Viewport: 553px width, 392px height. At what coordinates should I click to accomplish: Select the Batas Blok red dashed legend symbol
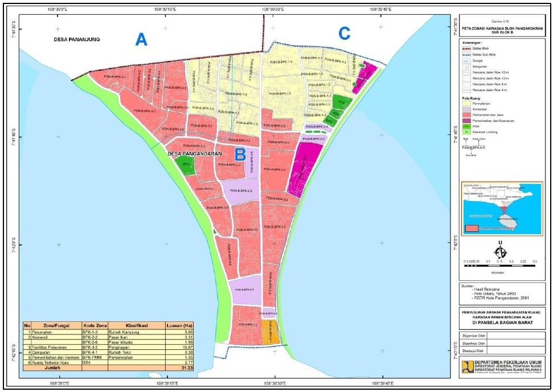click(x=467, y=48)
